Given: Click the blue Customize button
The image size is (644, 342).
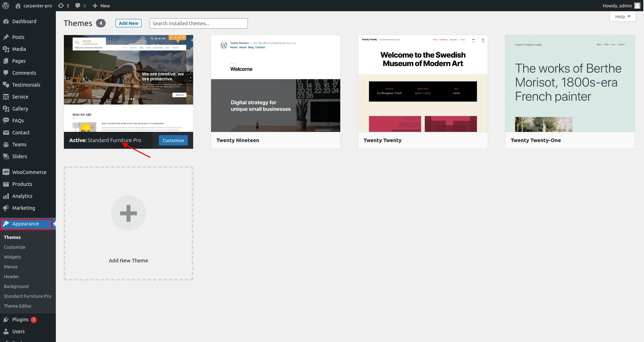Looking at the screenshot, I should tap(173, 140).
